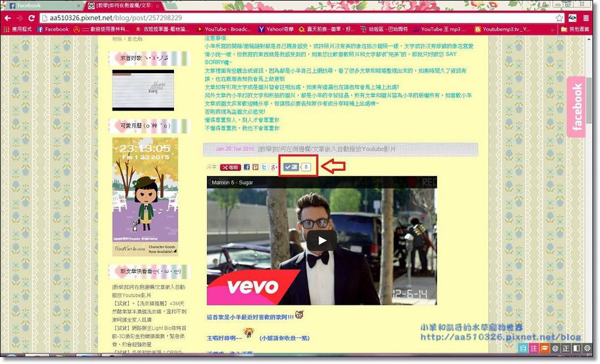Share post via Facebook icon
Viewport: 600px width, 364px height.
(247, 167)
